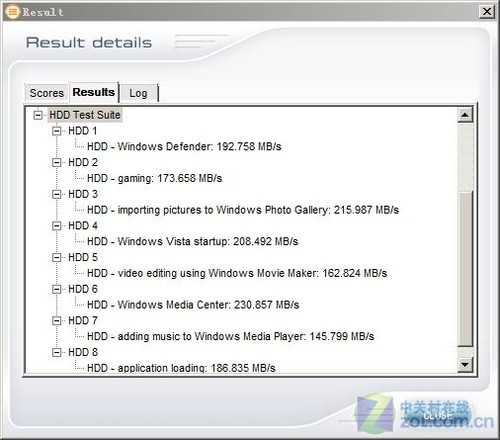This screenshot has width=500, height=440.
Task: Collapse the HDD 6 node
Action: click(57, 289)
